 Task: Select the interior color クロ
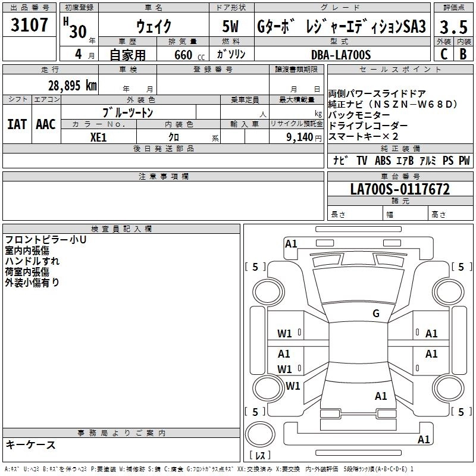pyautogui.click(x=174, y=137)
